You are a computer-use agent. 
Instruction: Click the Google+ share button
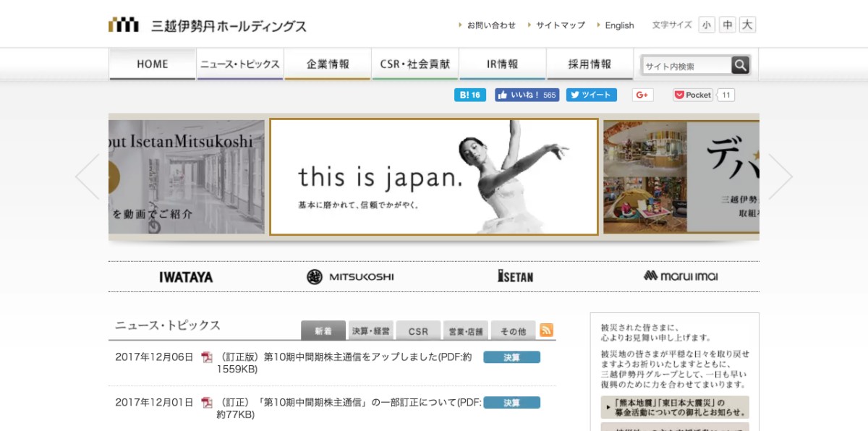(642, 95)
